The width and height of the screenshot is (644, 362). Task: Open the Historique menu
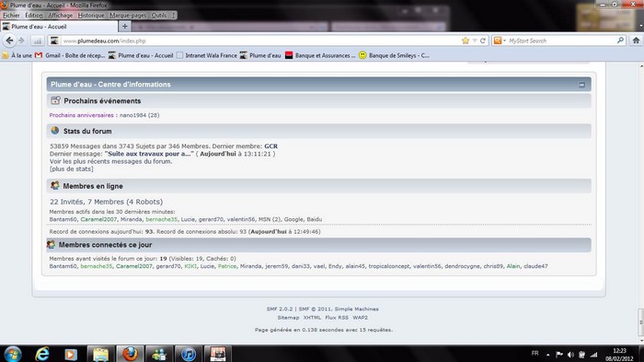[x=91, y=16]
